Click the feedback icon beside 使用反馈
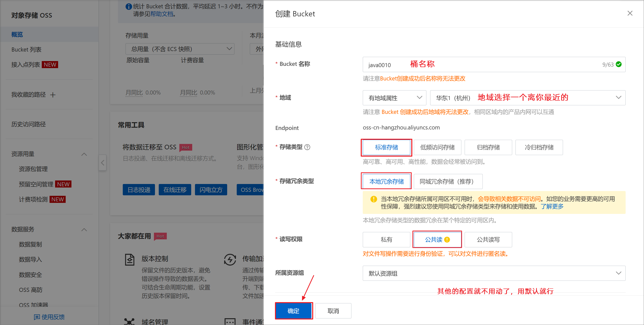The image size is (644, 325). pyautogui.click(x=37, y=317)
